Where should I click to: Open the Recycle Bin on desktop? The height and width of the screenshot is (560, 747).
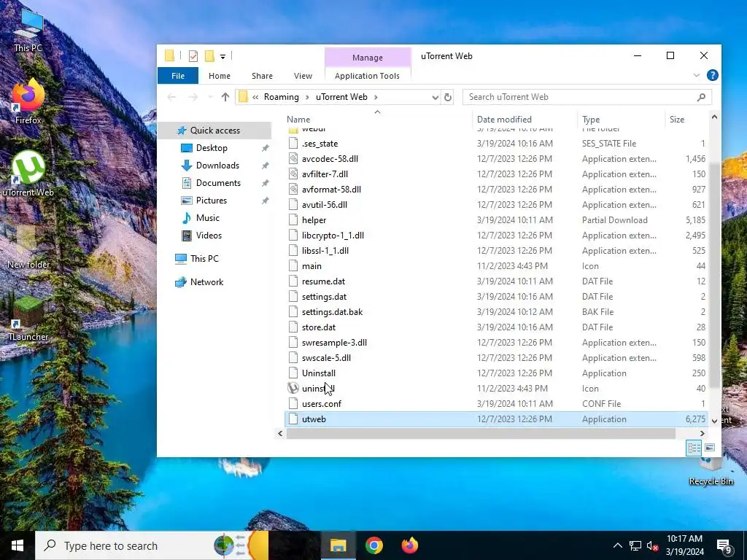coord(711,472)
